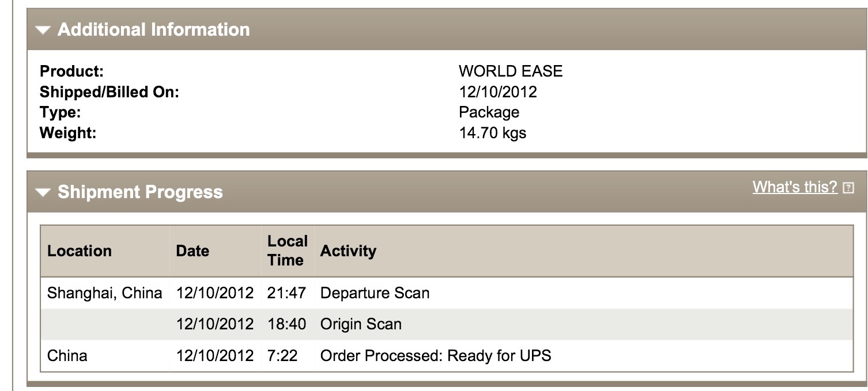Click the Additional Information header title
This screenshot has height=391, width=868.
pyautogui.click(x=153, y=29)
